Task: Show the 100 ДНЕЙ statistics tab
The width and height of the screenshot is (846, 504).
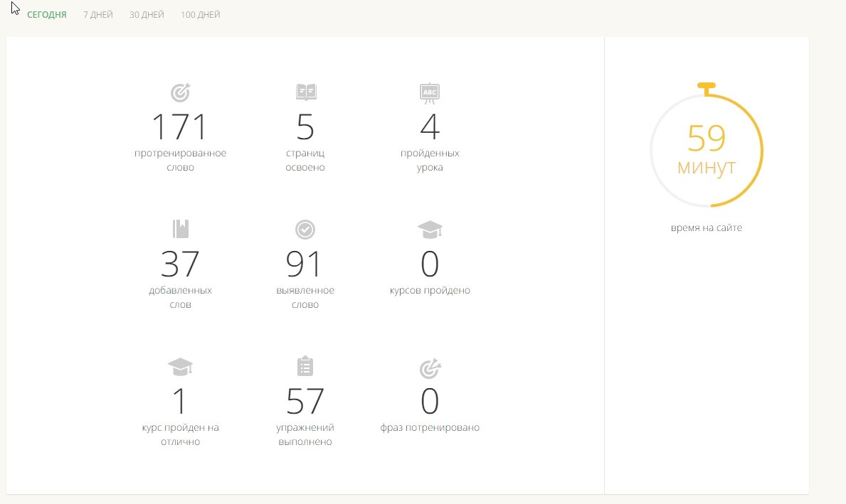Action: pos(201,15)
